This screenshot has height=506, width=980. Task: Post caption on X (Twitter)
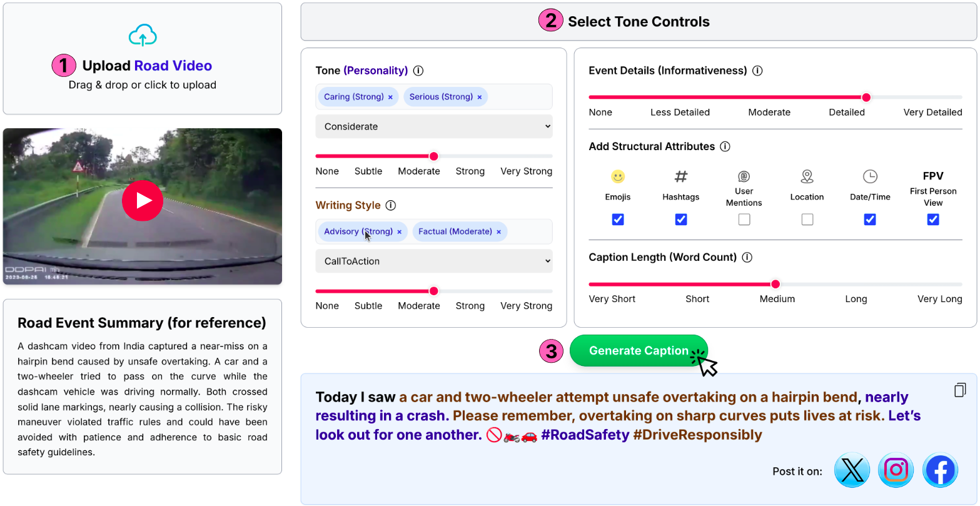(852, 470)
